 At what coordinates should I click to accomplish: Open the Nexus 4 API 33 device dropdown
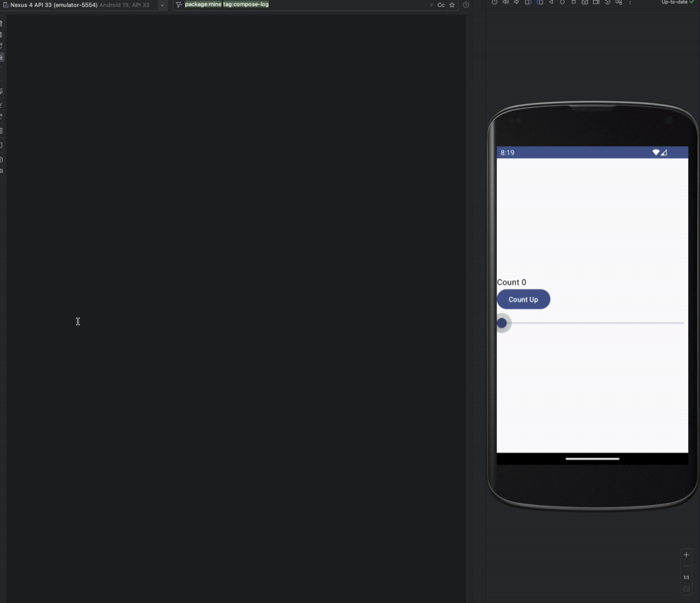tap(85, 5)
